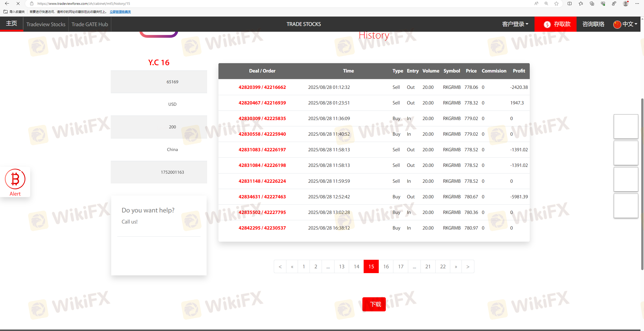Image resolution: width=644 pixels, height=331 pixels.
Task: Add page to favorites with star icon
Action: (x=556, y=4)
